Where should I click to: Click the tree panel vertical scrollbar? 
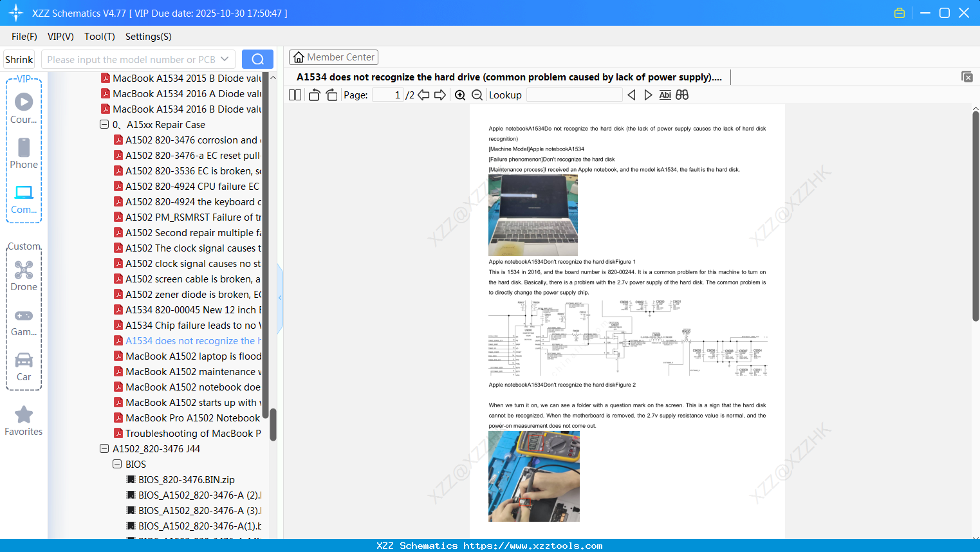click(273, 425)
